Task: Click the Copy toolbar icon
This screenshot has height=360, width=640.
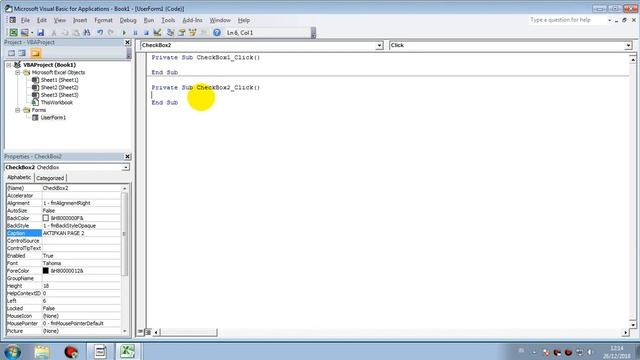Action: click(x=64, y=33)
